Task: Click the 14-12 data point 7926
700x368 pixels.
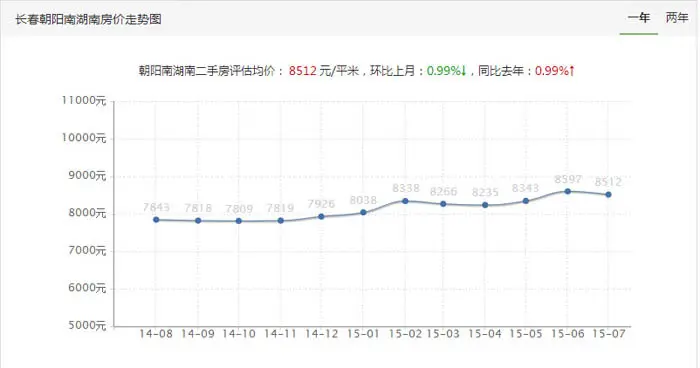Action: [321, 217]
